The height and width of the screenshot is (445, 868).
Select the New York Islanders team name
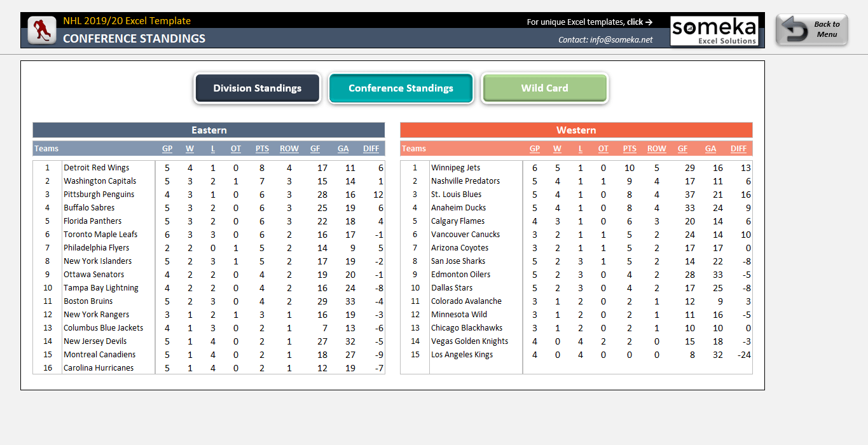point(98,261)
